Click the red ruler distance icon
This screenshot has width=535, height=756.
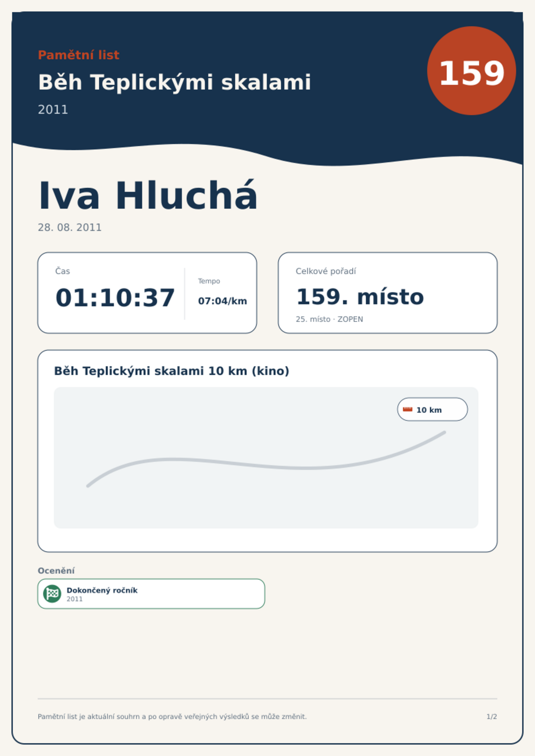point(408,409)
